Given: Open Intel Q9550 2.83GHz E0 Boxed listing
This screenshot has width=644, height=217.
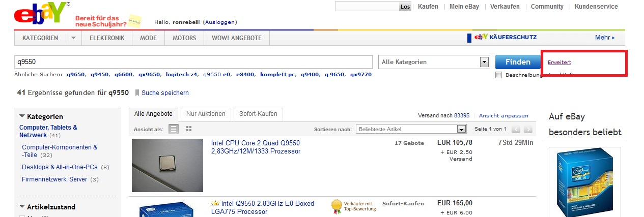Looking at the screenshot, I should [263, 207].
